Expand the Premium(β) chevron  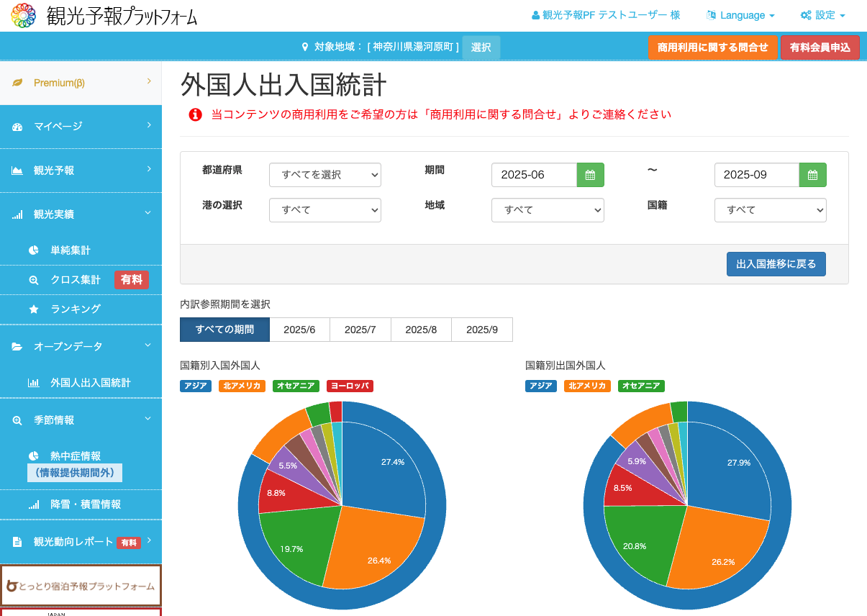[x=149, y=81]
